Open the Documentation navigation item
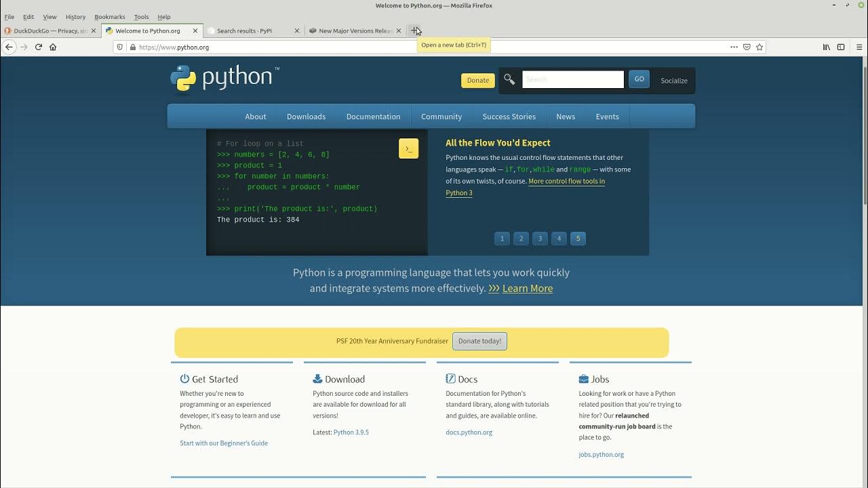The width and height of the screenshot is (868, 488). (373, 117)
